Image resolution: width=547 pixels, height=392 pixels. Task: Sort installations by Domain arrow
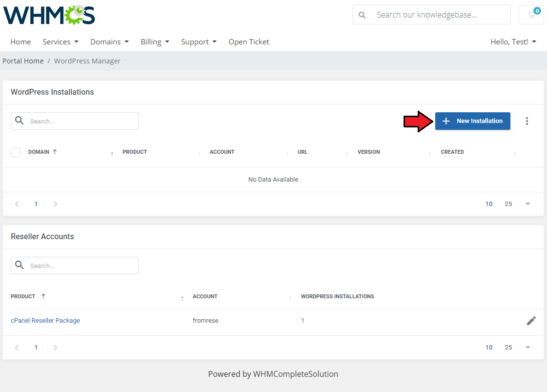point(55,152)
